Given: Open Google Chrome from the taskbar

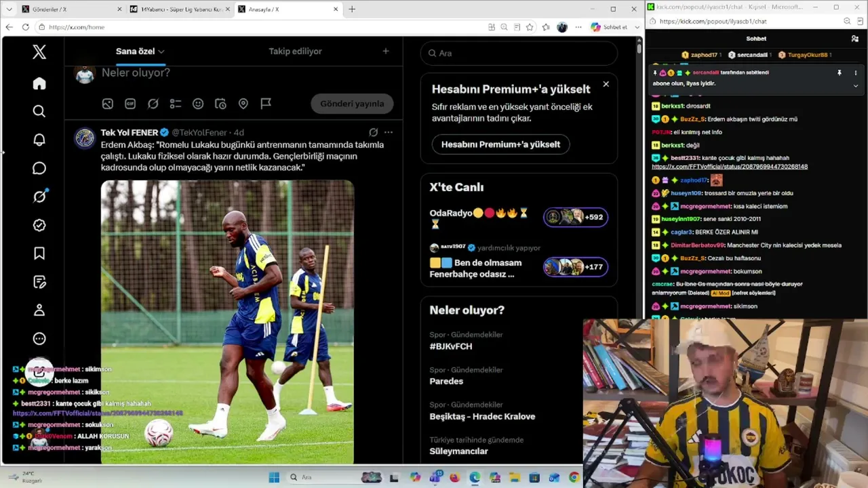Looking at the screenshot, I should point(574,477).
